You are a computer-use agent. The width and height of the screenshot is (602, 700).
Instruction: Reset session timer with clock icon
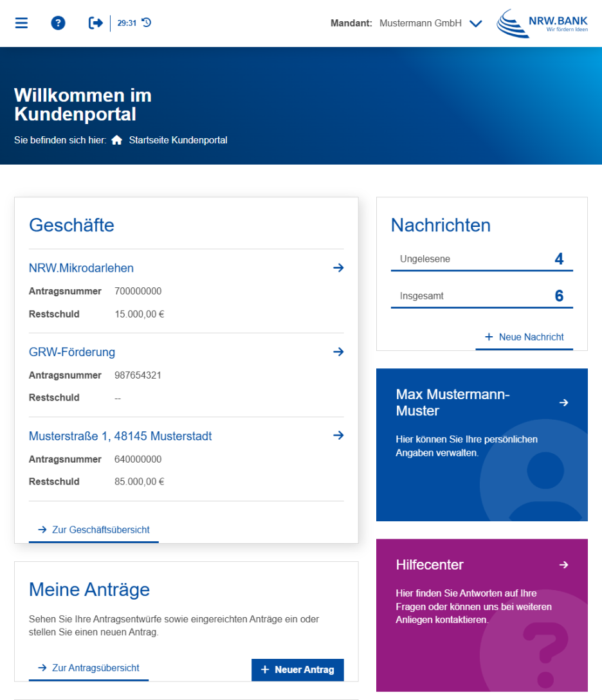(147, 22)
